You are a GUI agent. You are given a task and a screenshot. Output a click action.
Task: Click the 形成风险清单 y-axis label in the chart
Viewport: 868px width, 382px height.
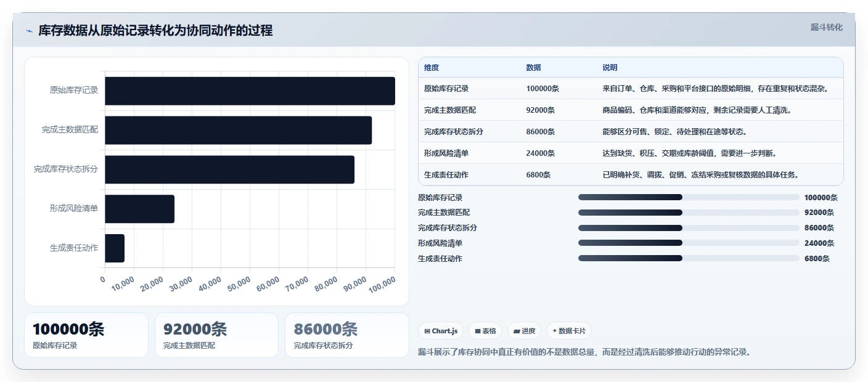(x=74, y=209)
